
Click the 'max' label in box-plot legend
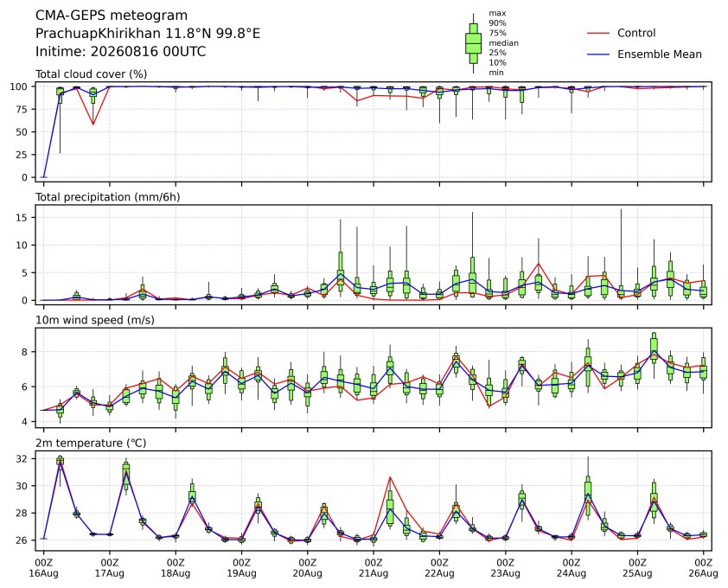point(497,13)
